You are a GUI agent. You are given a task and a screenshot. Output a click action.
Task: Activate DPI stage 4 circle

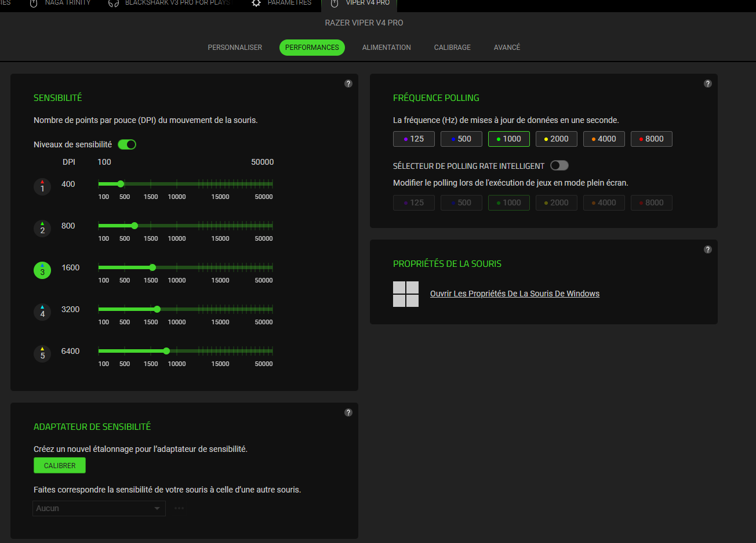coord(42,312)
